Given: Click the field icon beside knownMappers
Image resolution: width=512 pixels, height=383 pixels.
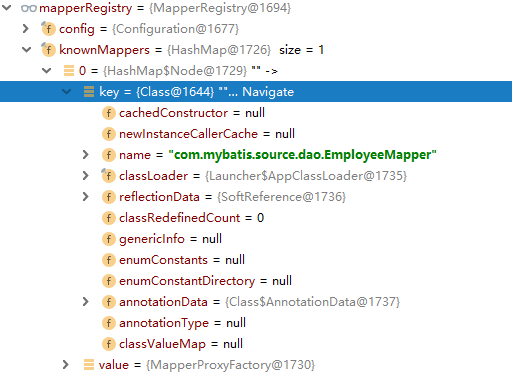Looking at the screenshot, I should point(48,50).
